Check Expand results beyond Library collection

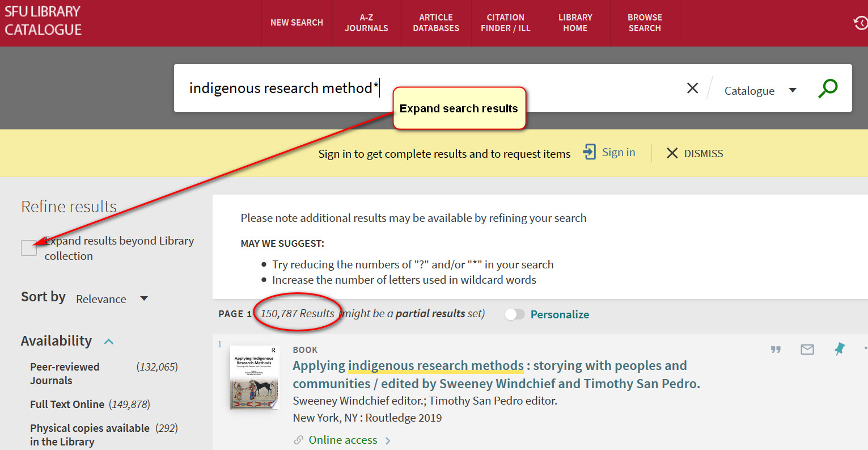click(29, 248)
